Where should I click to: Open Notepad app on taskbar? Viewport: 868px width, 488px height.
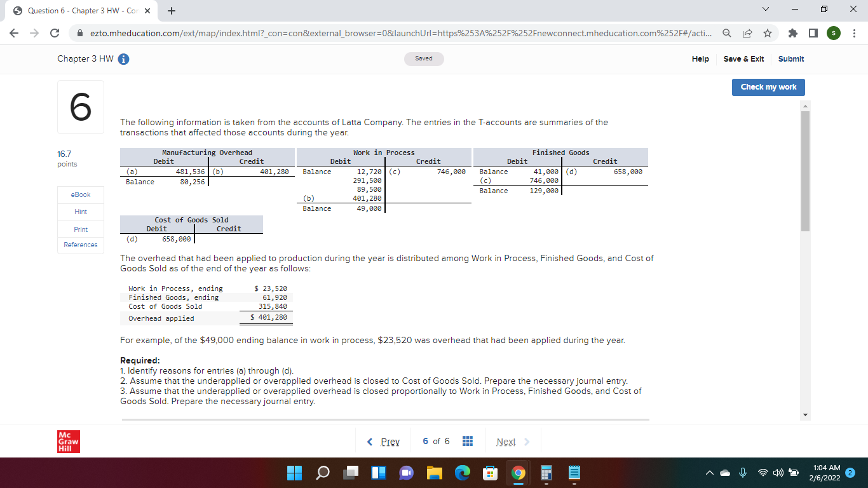574,473
